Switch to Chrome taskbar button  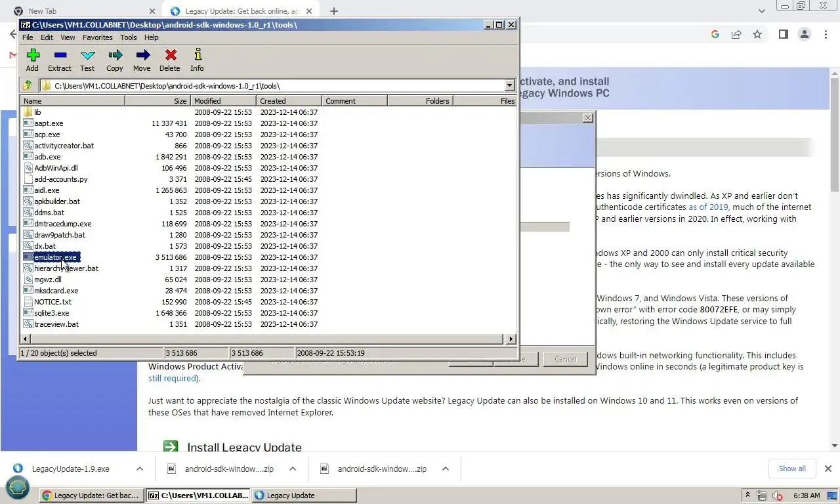91,495
